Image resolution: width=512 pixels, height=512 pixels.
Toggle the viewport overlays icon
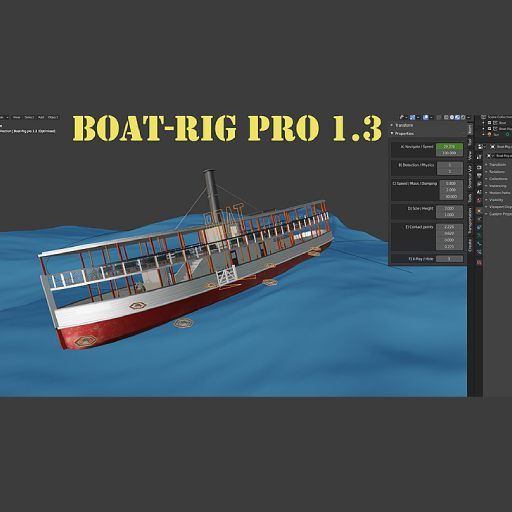coord(426,117)
